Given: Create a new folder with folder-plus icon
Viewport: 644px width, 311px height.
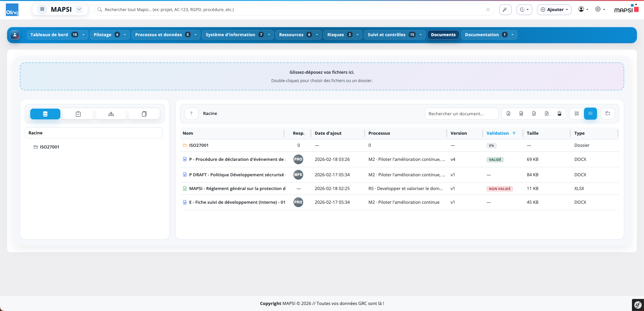Looking at the screenshot, I should pyautogui.click(x=608, y=114).
